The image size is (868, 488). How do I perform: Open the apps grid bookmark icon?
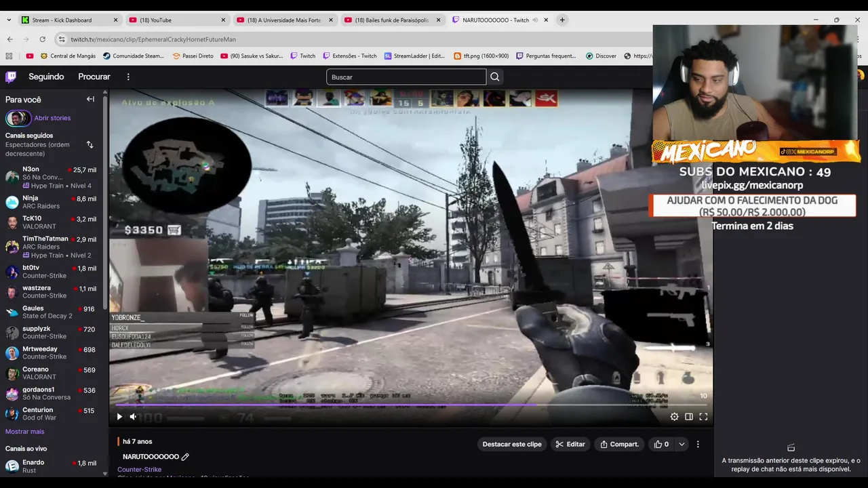coord(9,56)
